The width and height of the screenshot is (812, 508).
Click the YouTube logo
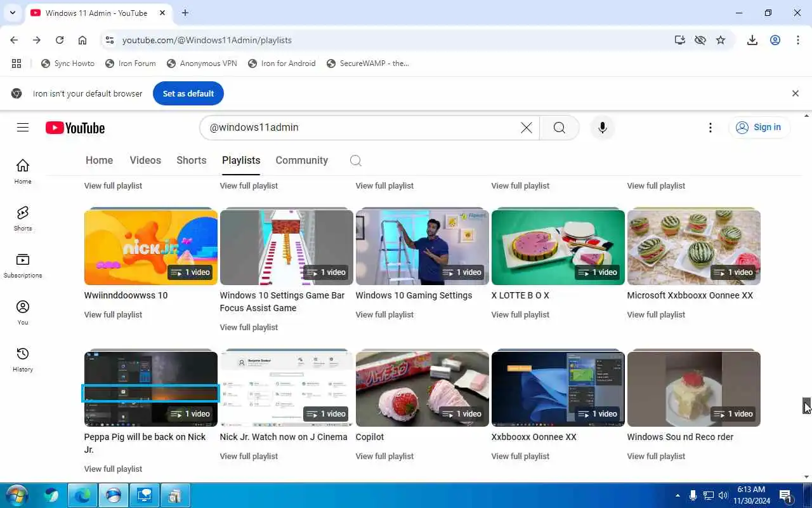pos(75,128)
